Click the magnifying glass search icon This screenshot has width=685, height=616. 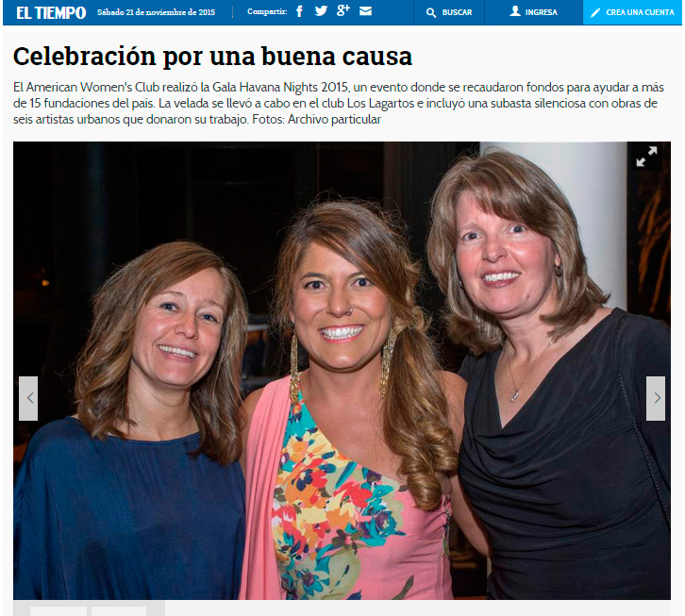[x=431, y=12]
